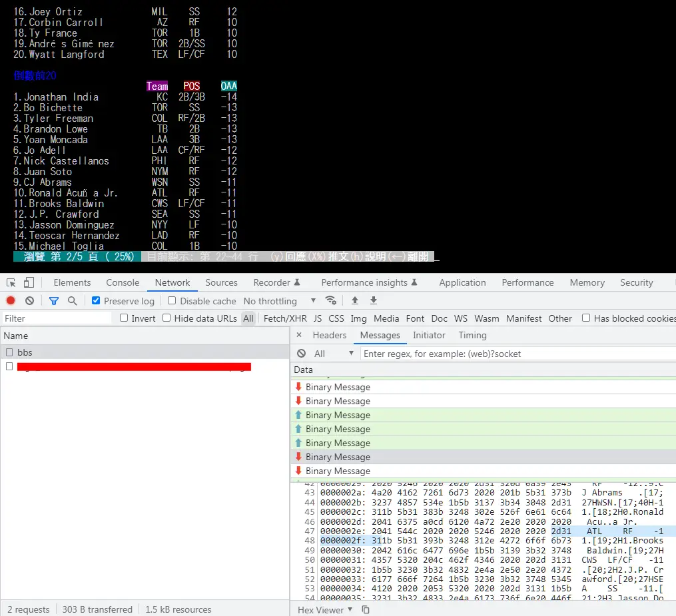
Task: Uncheck the Preserve log checkbox
Action: [x=97, y=301]
